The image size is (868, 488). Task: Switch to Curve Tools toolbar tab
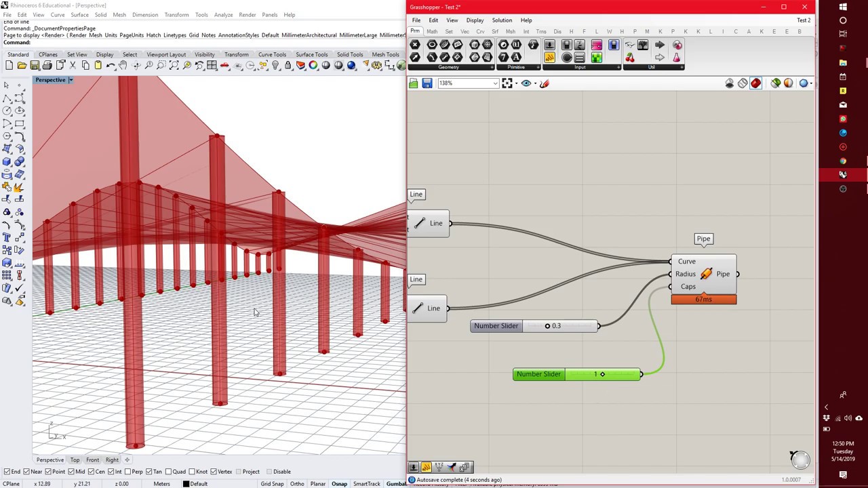coord(272,55)
